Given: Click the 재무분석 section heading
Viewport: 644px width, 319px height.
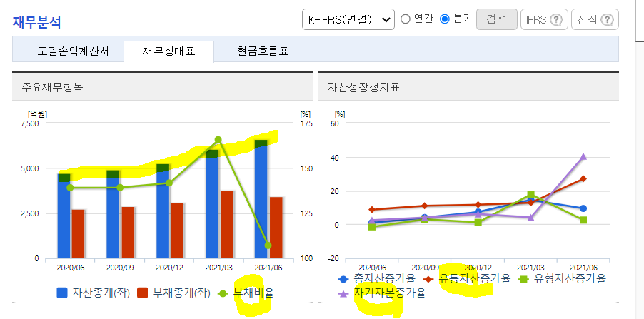Looking at the screenshot, I should click(36, 21).
